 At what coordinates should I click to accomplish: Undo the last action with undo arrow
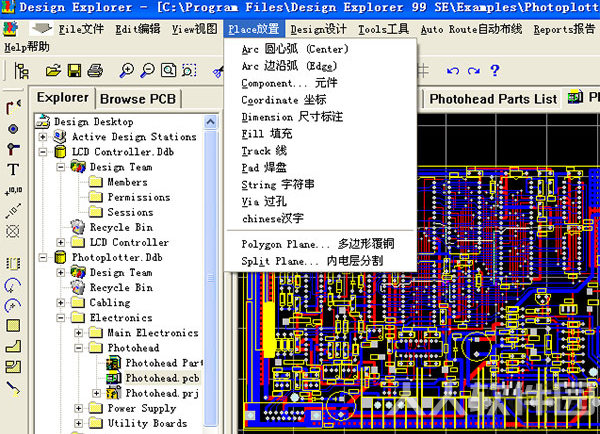click(x=453, y=71)
